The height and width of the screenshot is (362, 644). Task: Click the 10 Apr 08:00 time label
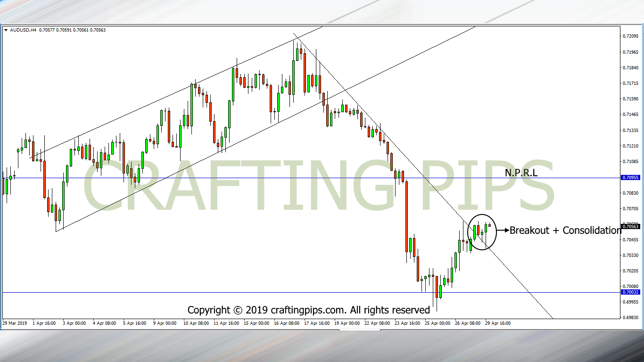(196, 323)
